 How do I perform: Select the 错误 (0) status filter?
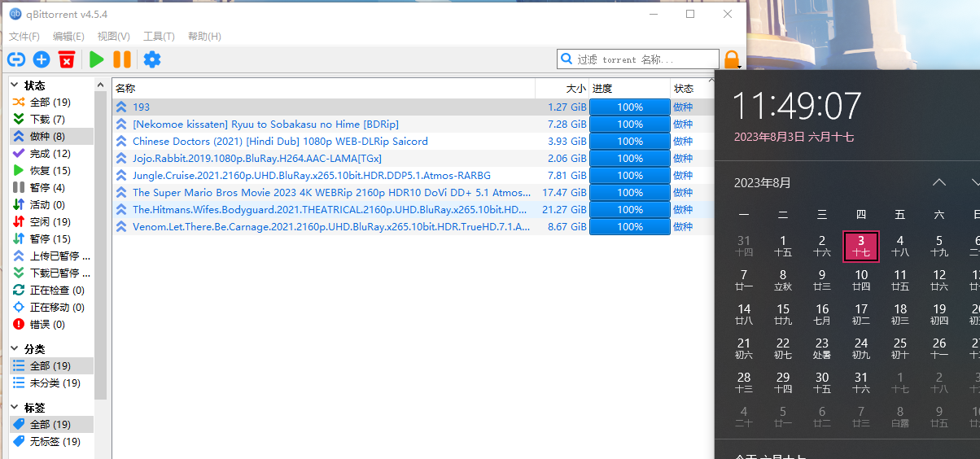coord(50,325)
